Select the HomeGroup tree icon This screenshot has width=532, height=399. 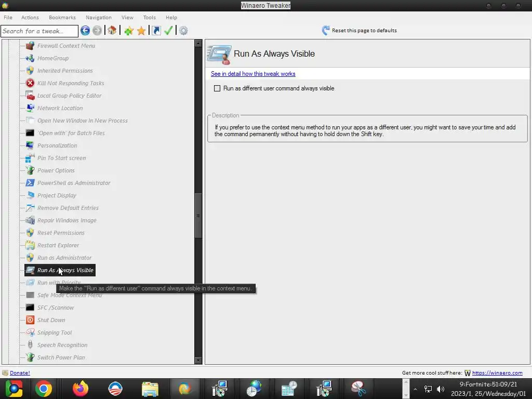(30, 58)
